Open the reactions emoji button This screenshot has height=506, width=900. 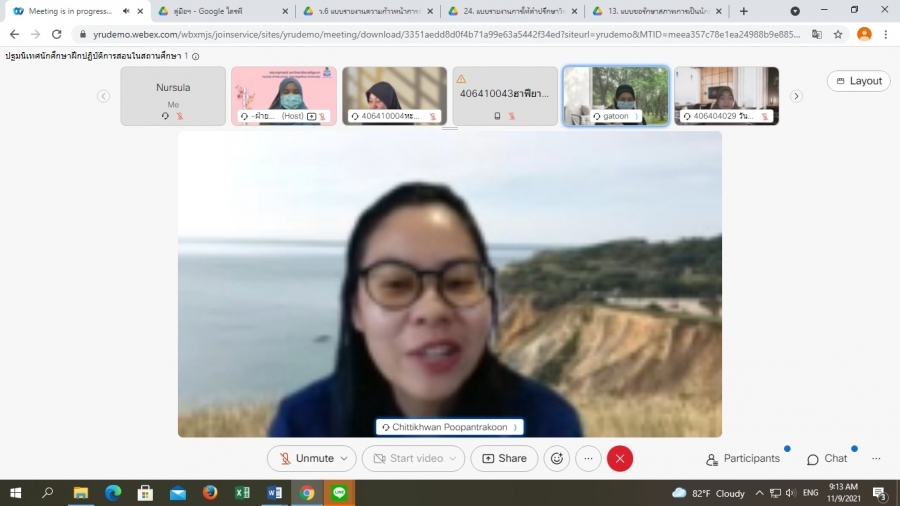click(557, 459)
